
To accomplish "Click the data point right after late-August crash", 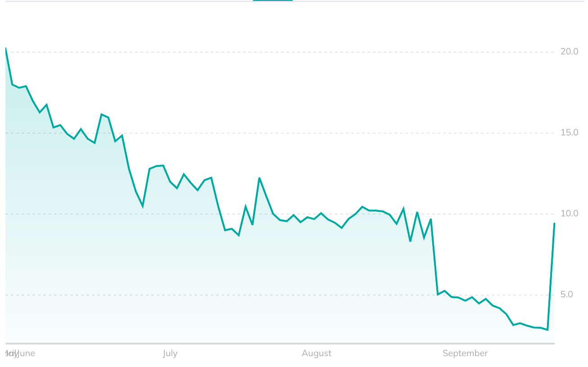I will [438, 294].
